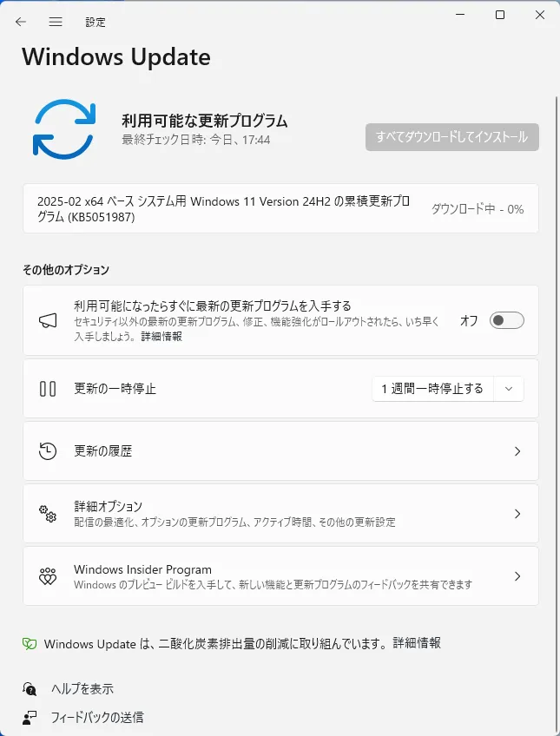560x736 pixels.
Task: Maximize the 設定 window
Action: tap(500, 15)
